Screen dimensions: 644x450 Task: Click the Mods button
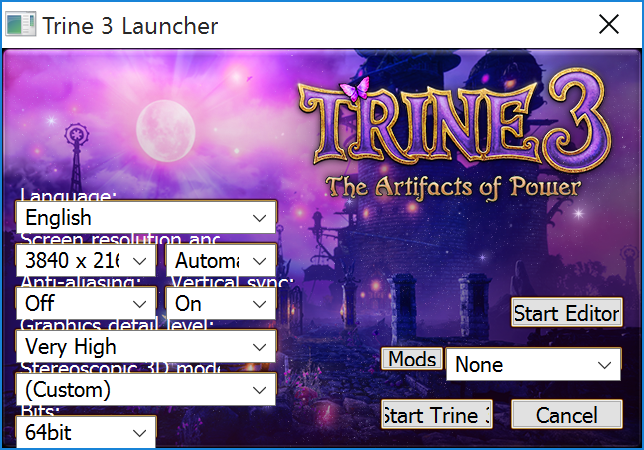[412, 358]
